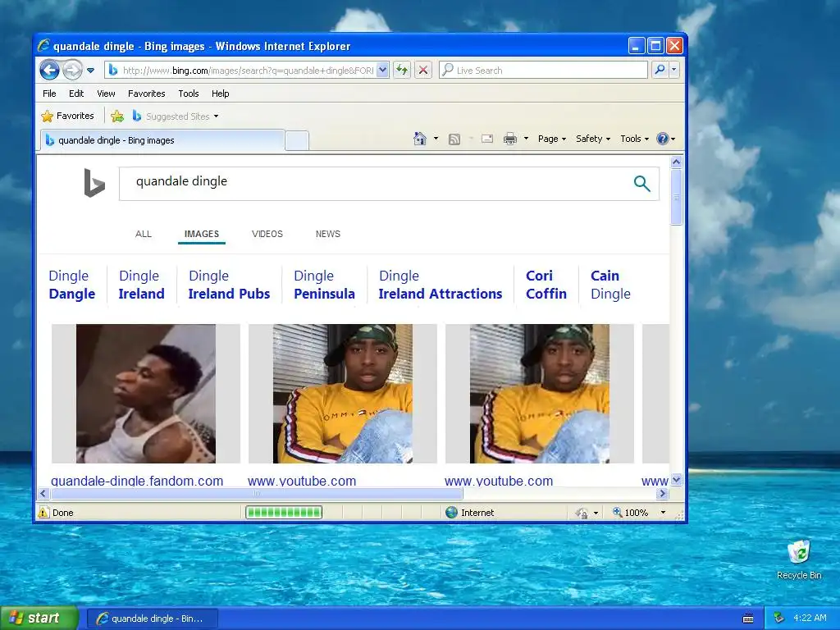Viewport: 840px width, 630px height.
Task: Click the Bing search text field
Action: click(375, 184)
